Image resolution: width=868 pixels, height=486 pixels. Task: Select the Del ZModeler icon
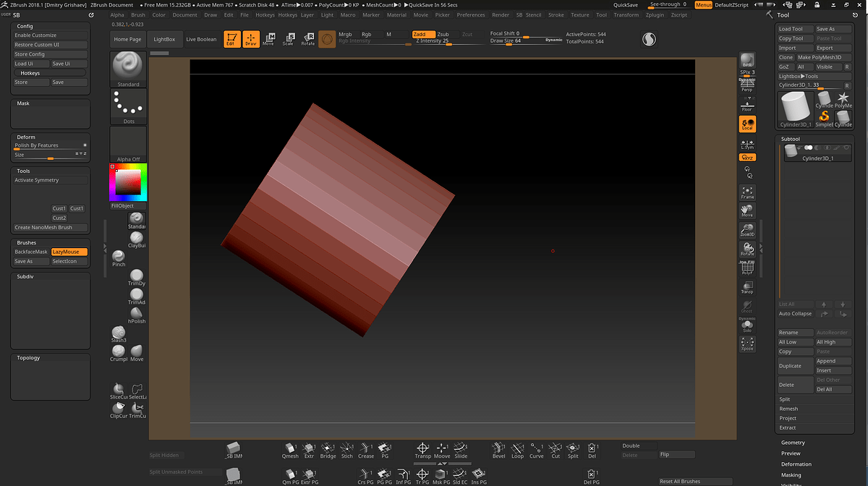pos(592,451)
